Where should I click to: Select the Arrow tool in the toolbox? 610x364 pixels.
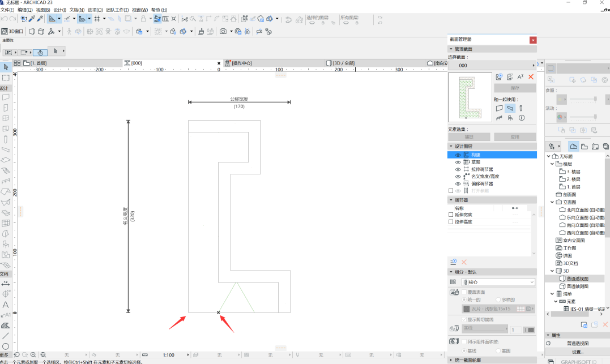click(x=6, y=67)
